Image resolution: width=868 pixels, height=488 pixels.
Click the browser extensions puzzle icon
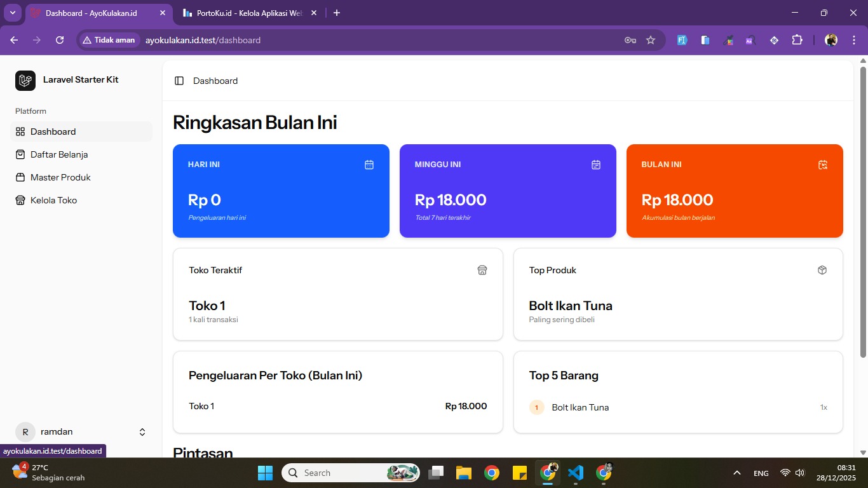[x=796, y=39]
